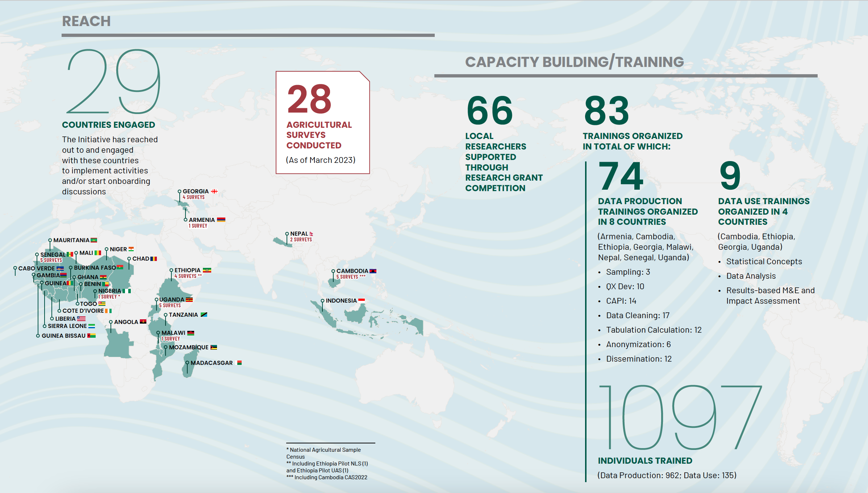868x493 pixels.
Task: Click the 'CAPI: 14' bullet
Action: pos(621,301)
